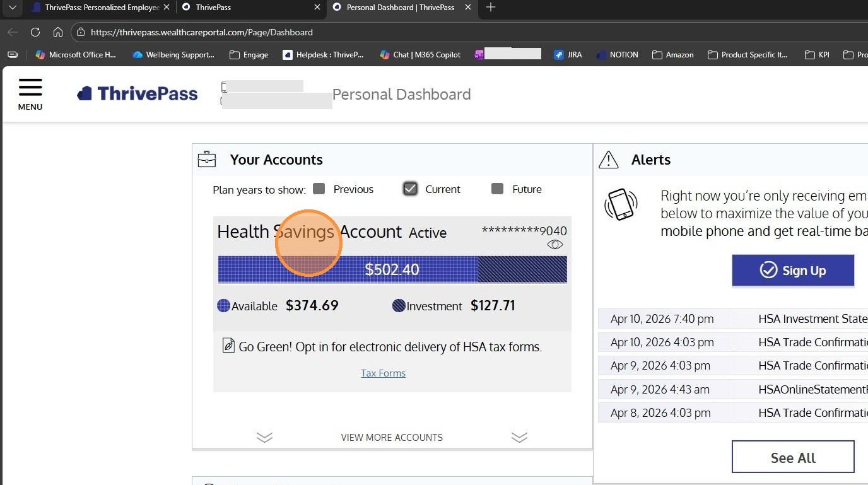The image size is (868, 485).
Task: Click the $374.69 available amount
Action: [x=312, y=306]
